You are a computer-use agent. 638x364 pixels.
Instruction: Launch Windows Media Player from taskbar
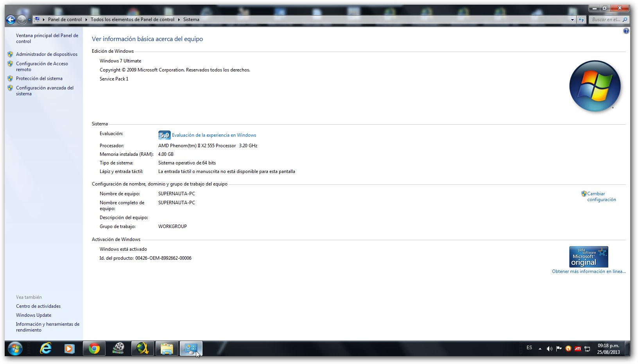(70, 348)
